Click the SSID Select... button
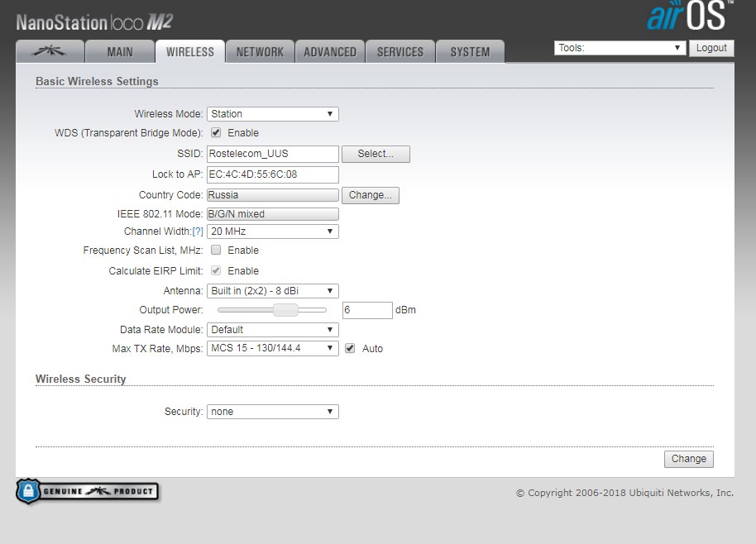Screen dimensions: 756x544 click(376, 155)
